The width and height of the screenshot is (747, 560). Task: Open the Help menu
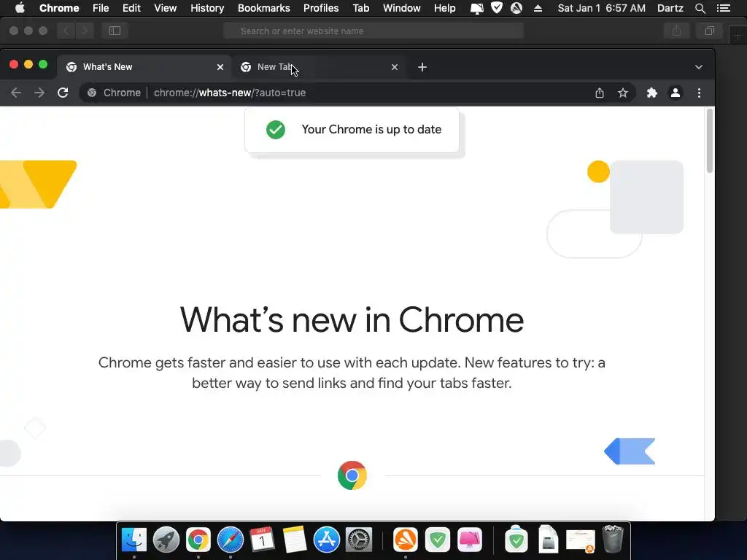444,8
